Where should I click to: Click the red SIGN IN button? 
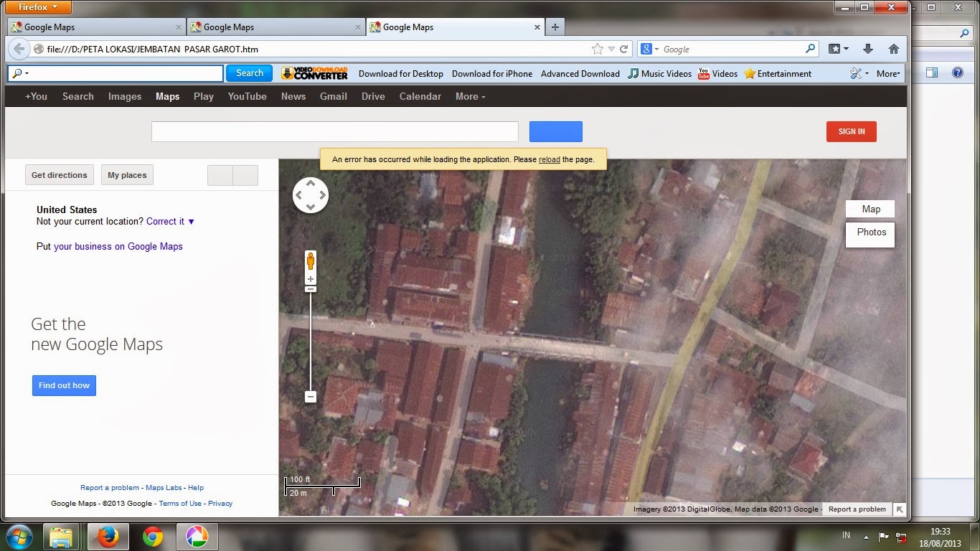pyautogui.click(x=852, y=131)
